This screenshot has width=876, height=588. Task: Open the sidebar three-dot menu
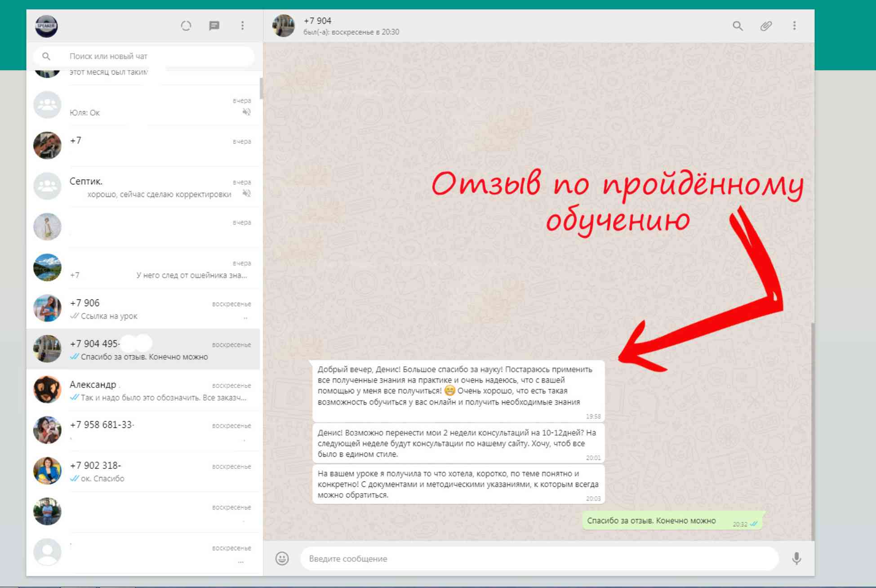click(x=242, y=26)
